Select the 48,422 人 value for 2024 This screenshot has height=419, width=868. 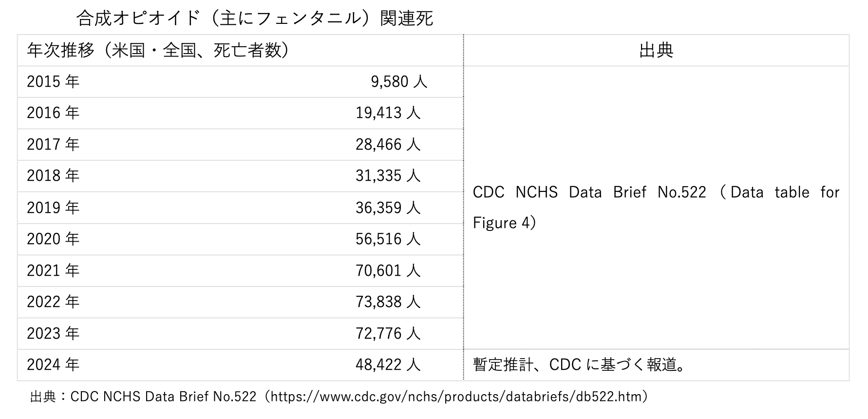388,365
